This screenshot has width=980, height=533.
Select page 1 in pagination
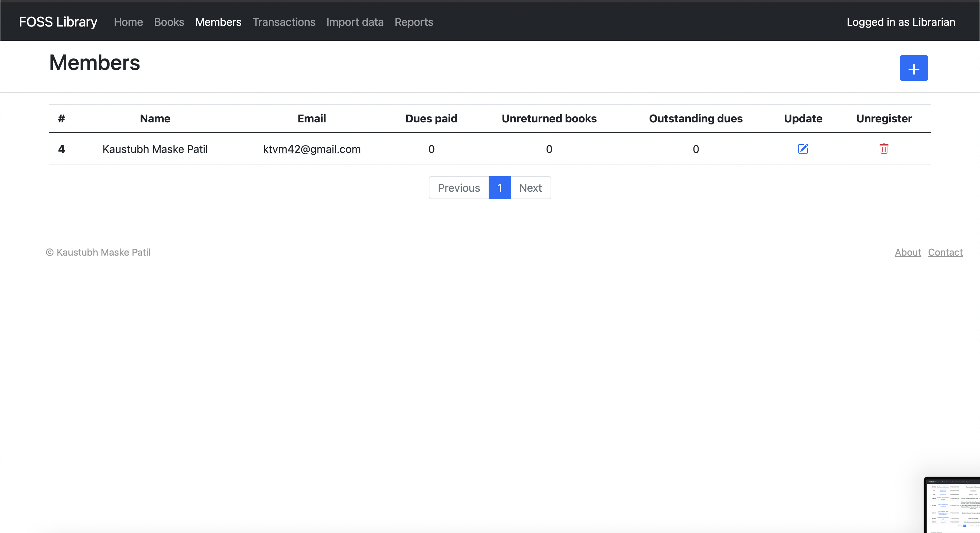tap(500, 187)
